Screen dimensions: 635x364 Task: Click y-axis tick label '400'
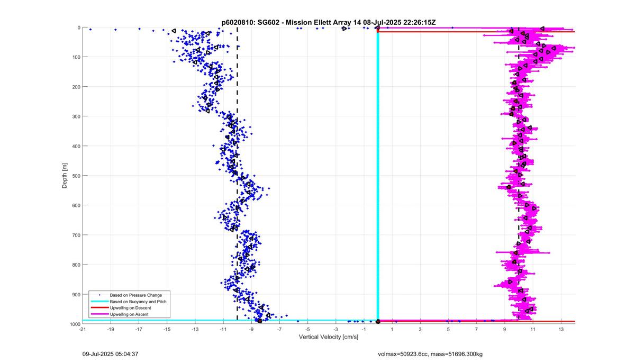76,146
